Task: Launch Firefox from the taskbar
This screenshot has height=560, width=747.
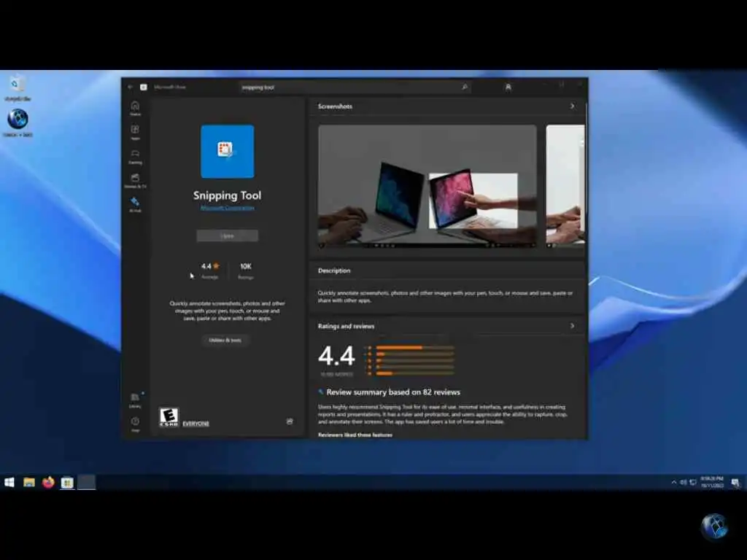Action: point(48,483)
